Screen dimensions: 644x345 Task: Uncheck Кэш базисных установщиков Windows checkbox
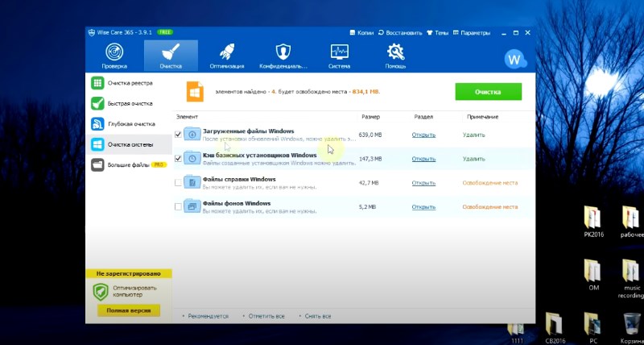click(178, 159)
